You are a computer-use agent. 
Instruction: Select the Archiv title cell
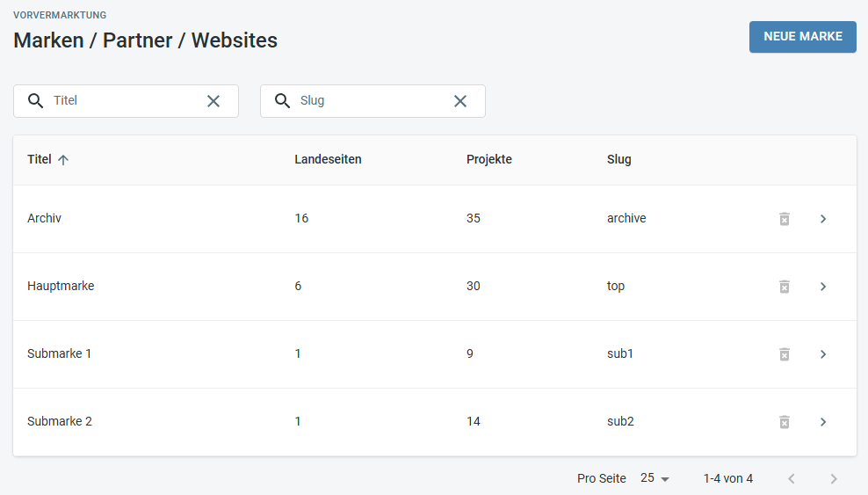click(44, 218)
